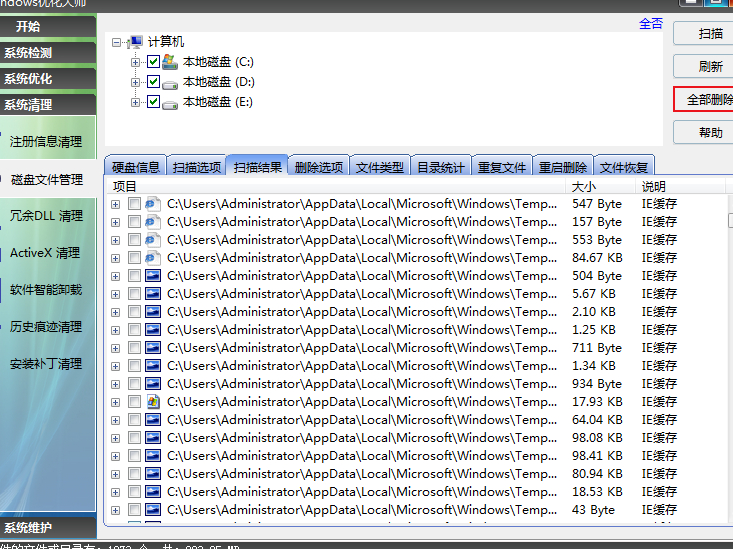Expand the 504 Byte result row

[x=115, y=276]
